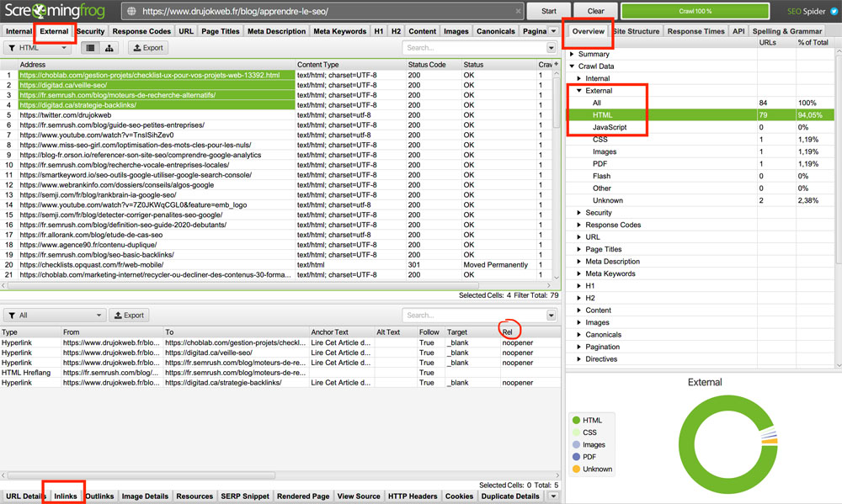This screenshot has width=842, height=504.
Task: Switch to tree view icon
Action: pyautogui.click(x=109, y=48)
